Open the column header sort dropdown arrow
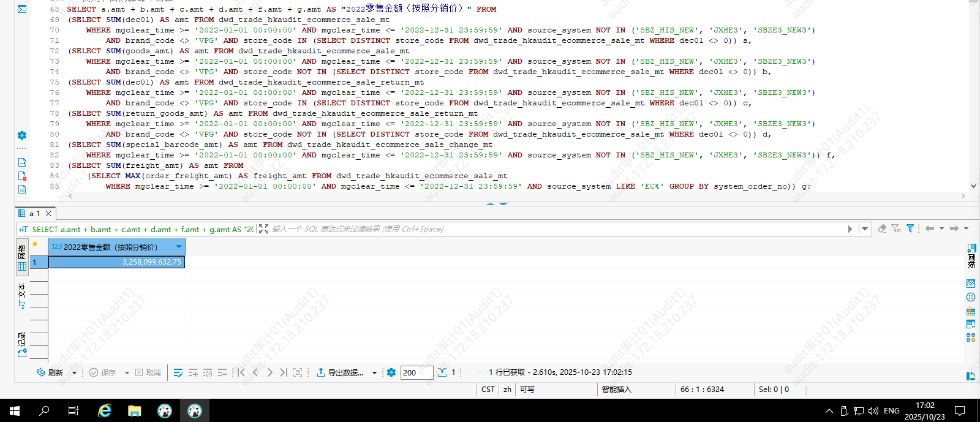The height and width of the screenshot is (422, 980). 179,247
